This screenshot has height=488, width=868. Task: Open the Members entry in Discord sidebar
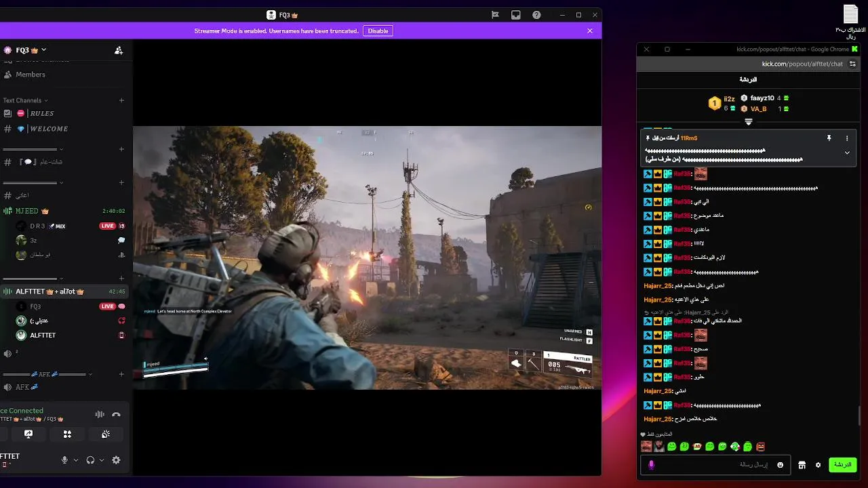point(66,75)
